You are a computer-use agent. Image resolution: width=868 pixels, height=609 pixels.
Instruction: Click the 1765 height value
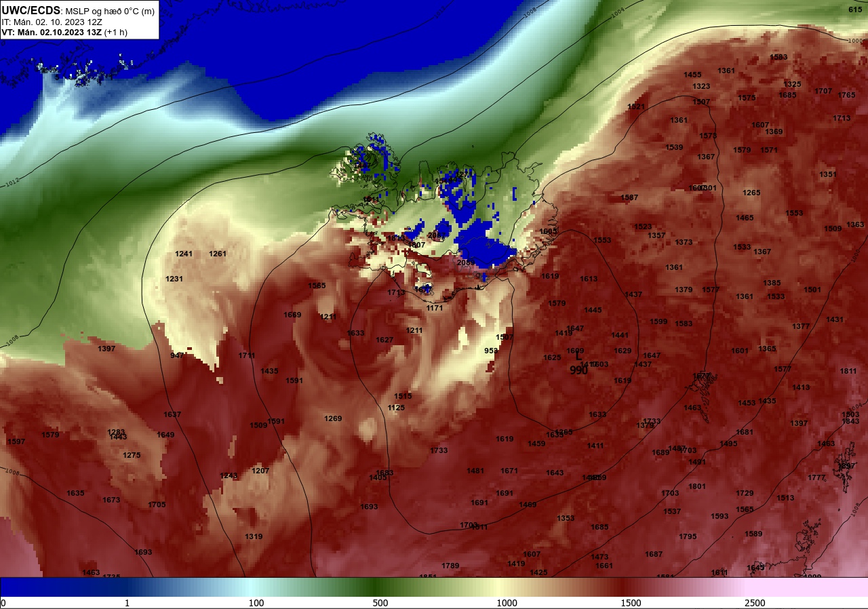click(x=846, y=95)
